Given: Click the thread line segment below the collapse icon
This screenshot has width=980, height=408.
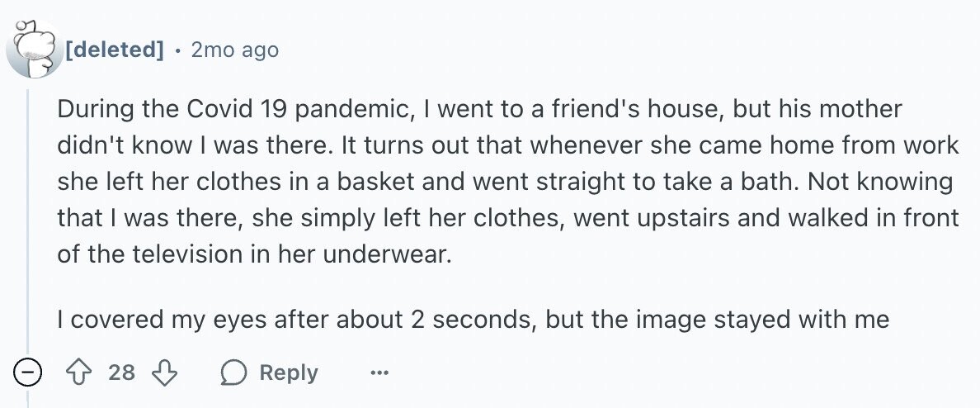Looking at the screenshot, I should click(27, 397).
